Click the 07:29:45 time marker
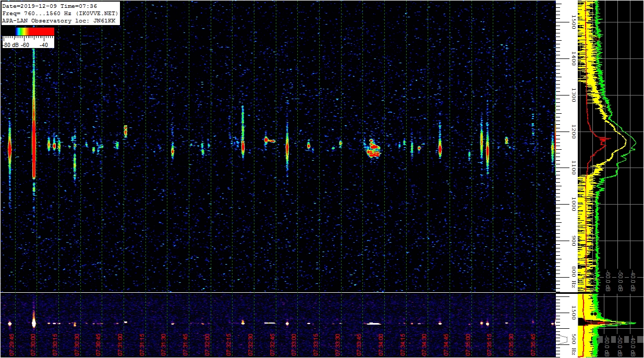This screenshot has width=644, height=358. pos(11,345)
